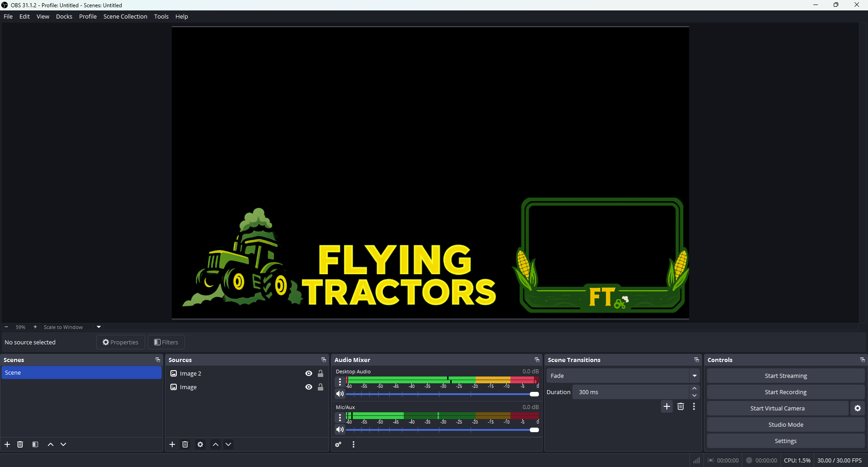
Task: Toggle visibility of Image source
Action: click(309, 387)
